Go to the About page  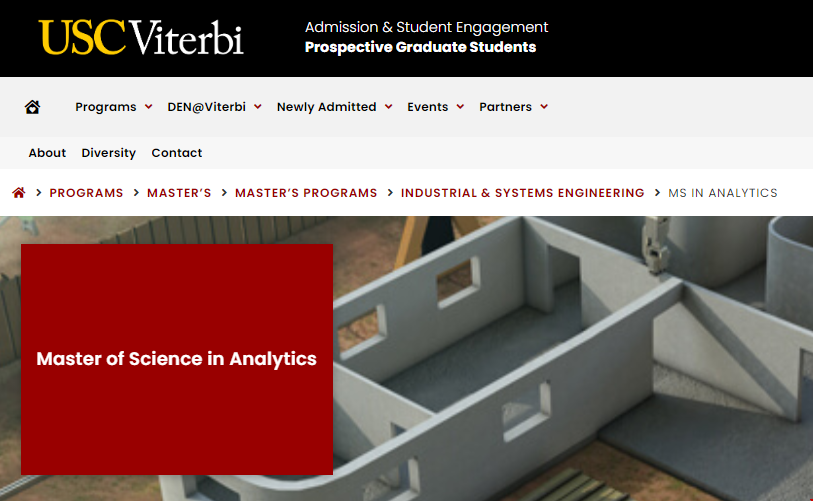coord(47,153)
